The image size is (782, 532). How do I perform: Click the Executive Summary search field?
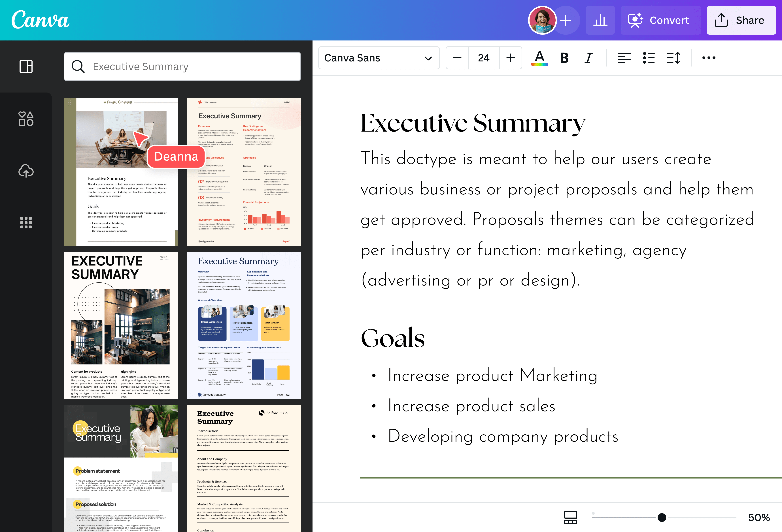[x=182, y=66]
